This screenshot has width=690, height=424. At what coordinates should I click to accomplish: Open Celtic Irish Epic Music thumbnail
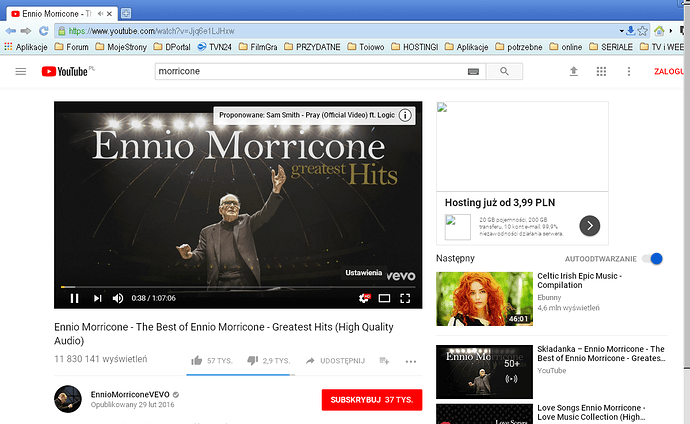(484, 299)
